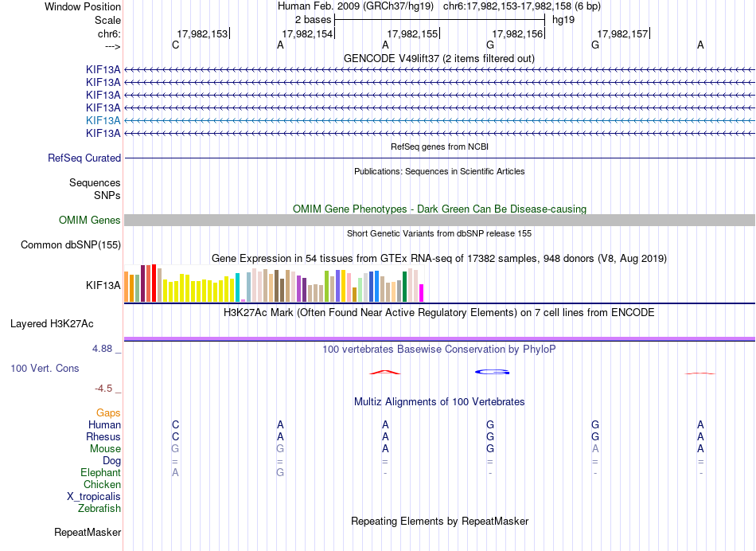Click the Layered H3K27Ac track label
Screen dimensions: 756x551
click(52, 324)
